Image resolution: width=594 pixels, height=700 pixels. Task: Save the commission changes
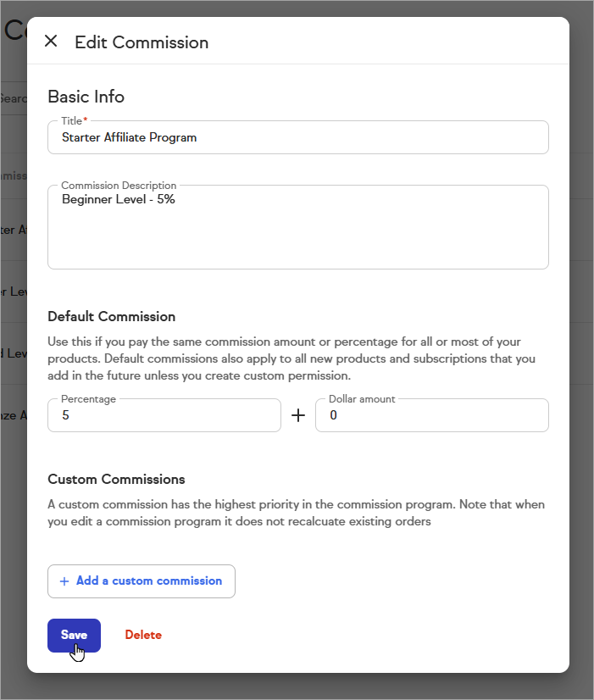[74, 635]
